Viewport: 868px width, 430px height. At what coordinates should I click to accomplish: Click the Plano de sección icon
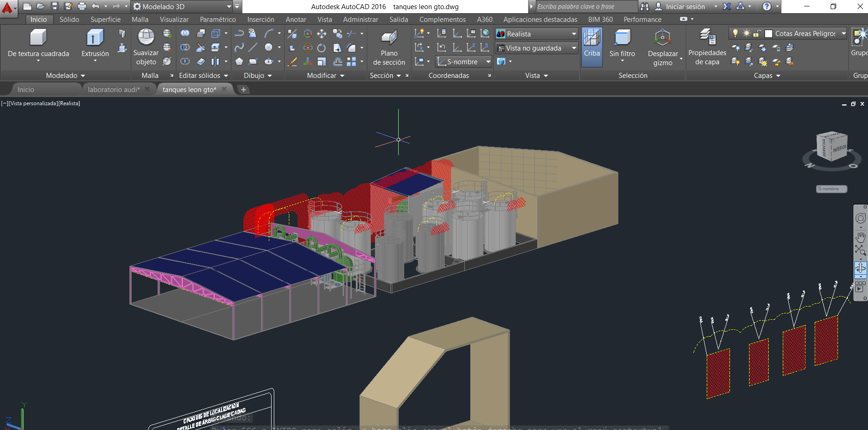pos(389,38)
